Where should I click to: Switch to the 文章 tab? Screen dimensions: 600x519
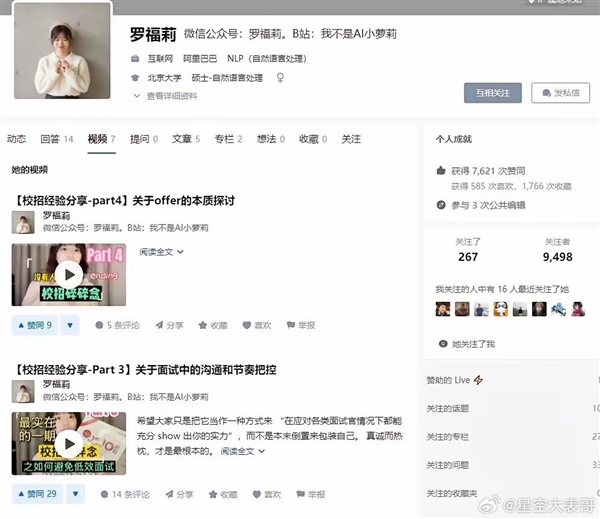coord(185,139)
